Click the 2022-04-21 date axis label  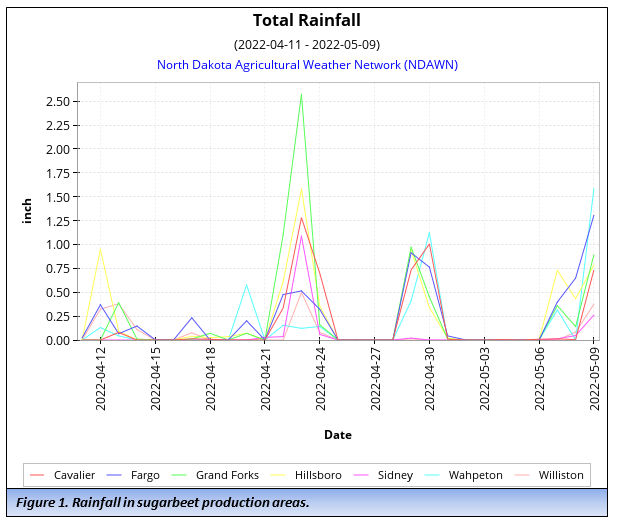(x=265, y=379)
